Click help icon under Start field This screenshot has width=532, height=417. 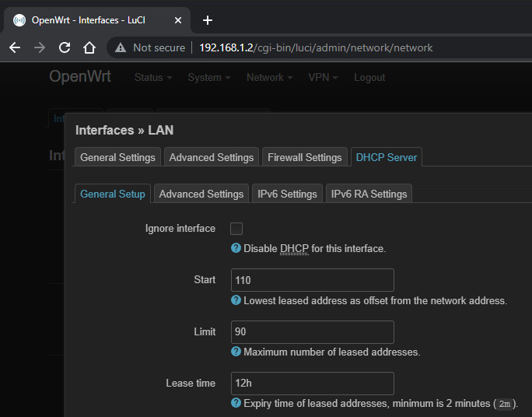236,300
